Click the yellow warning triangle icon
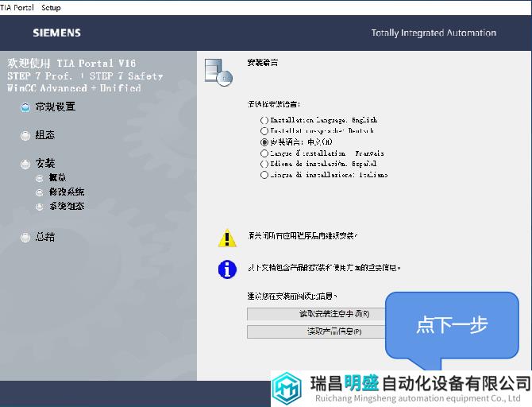 coord(227,238)
